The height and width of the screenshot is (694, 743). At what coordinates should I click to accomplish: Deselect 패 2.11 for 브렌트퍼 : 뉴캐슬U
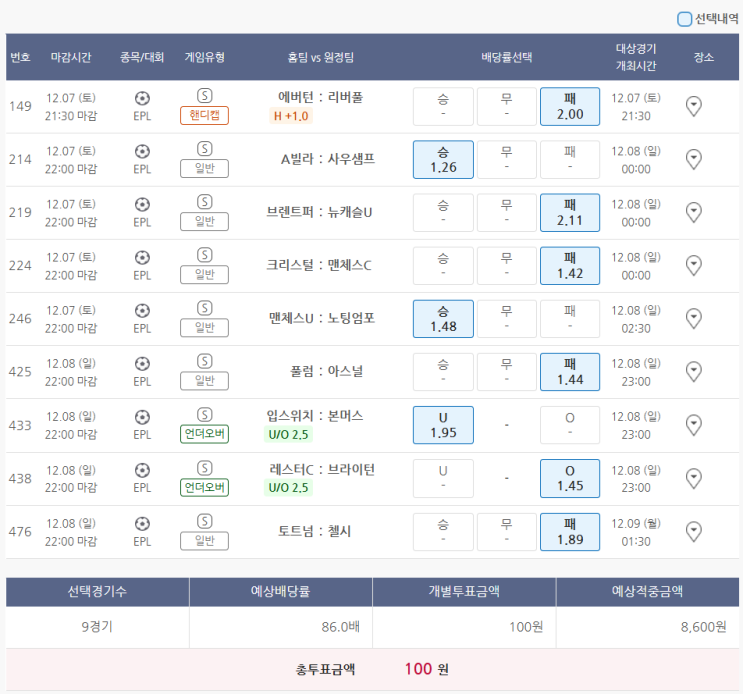[x=570, y=213]
